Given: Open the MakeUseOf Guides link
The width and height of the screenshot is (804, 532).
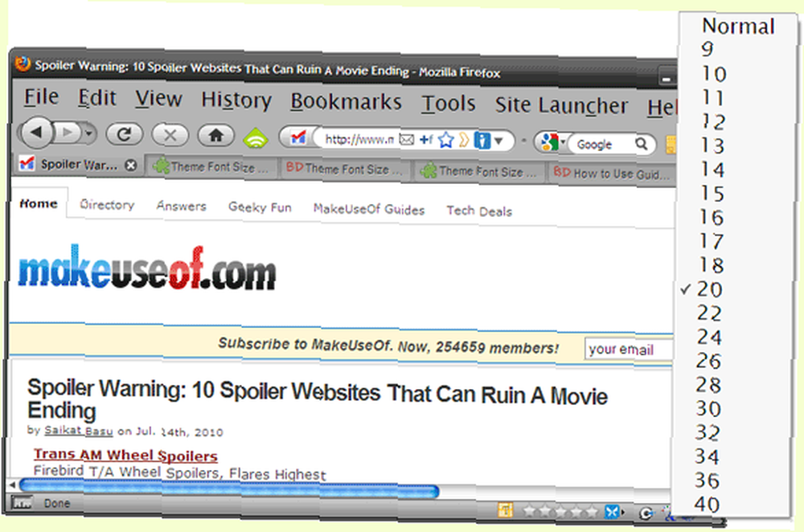Looking at the screenshot, I should click(x=369, y=209).
